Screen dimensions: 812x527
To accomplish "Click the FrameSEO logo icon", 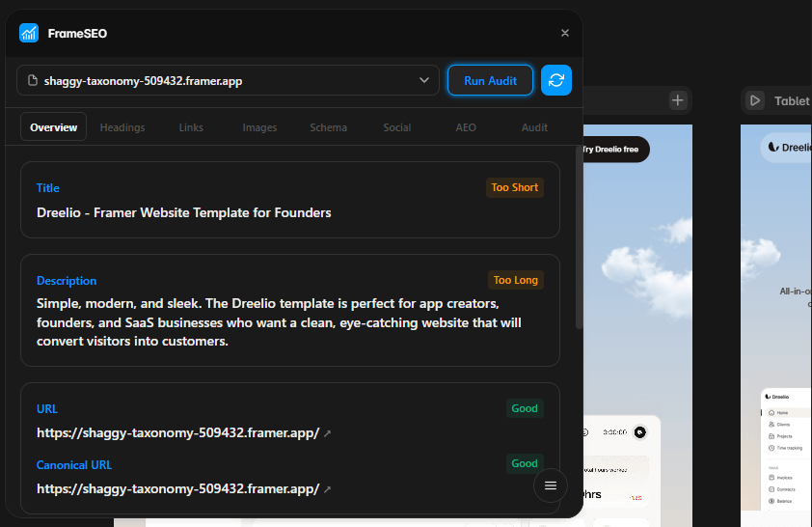I will tap(29, 33).
